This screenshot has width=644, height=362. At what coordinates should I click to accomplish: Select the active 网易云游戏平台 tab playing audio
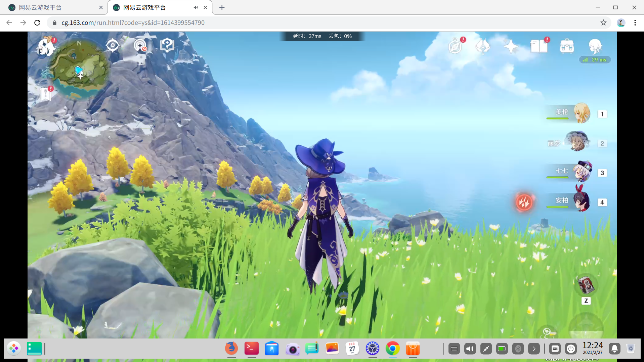[160, 7]
